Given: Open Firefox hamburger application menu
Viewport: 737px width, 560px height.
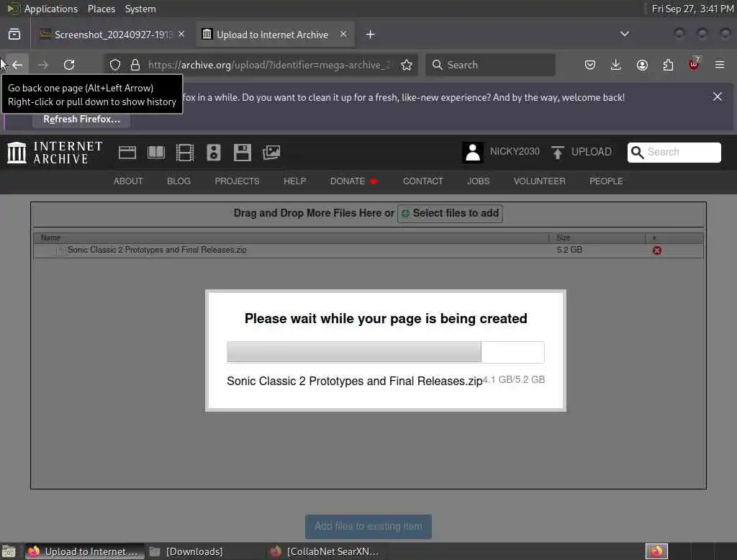Looking at the screenshot, I should click(x=720, y=65).
